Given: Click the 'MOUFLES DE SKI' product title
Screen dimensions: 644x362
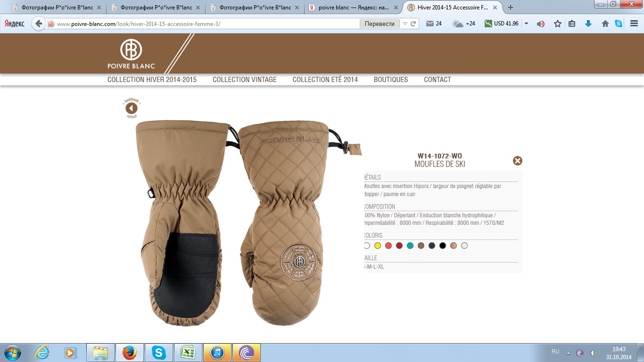Looking at the screenshot, I should pos(440,164).
